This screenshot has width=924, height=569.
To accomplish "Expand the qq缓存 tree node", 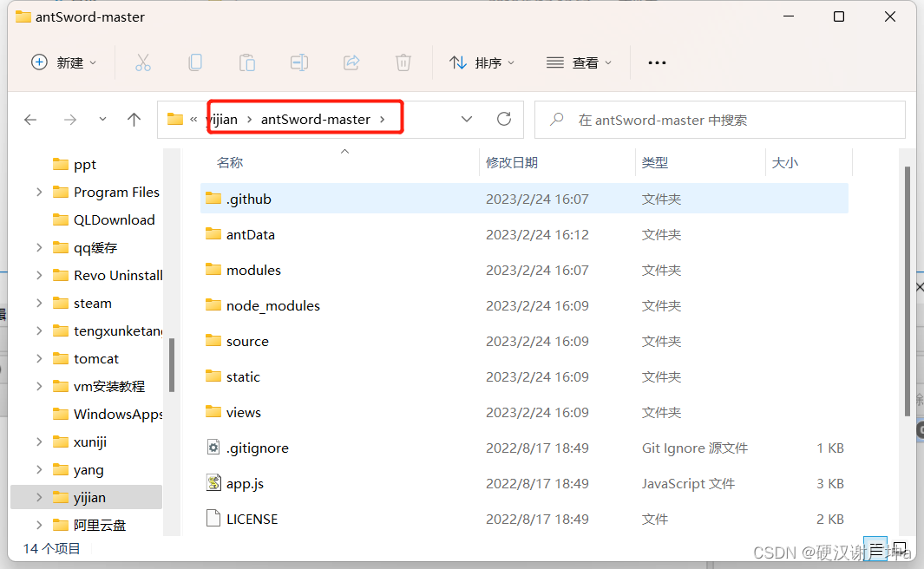I will click(39, 247).
